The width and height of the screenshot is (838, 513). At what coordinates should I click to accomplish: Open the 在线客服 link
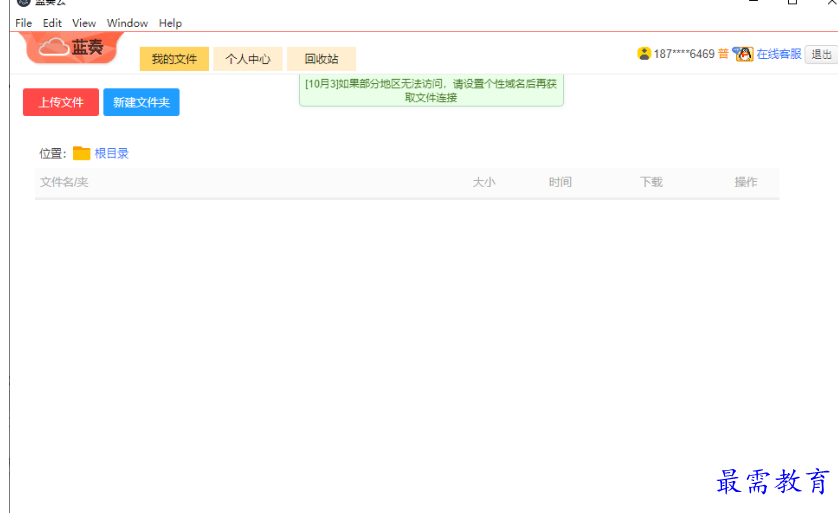pos(779,54)
